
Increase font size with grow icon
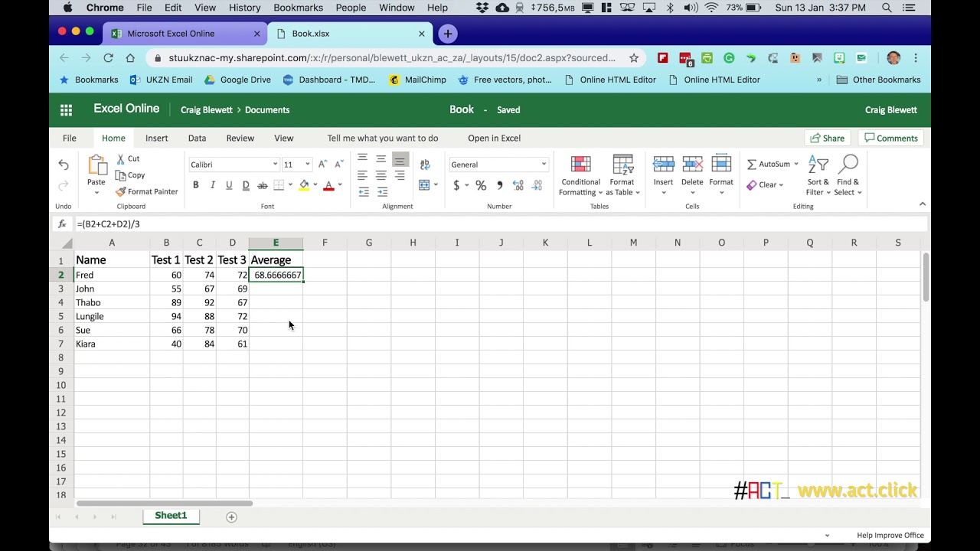click(x=322, y=165)
